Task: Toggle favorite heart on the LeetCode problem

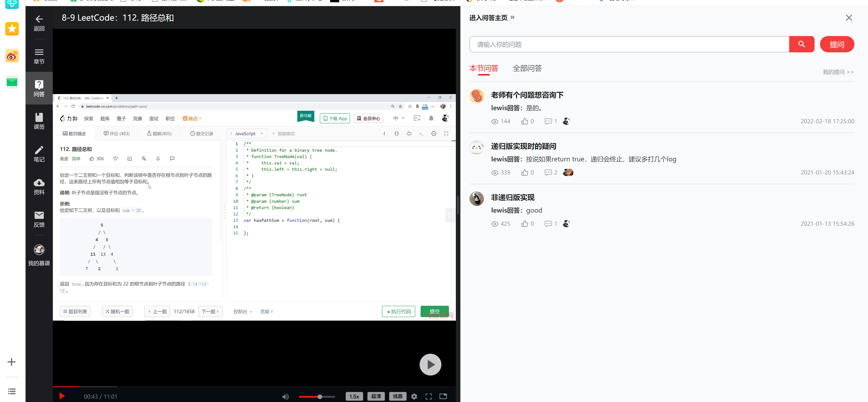Action: 115,158
